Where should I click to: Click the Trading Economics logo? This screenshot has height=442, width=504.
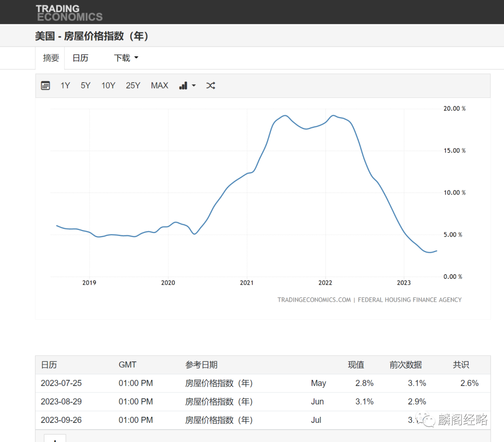click(69, 13)
